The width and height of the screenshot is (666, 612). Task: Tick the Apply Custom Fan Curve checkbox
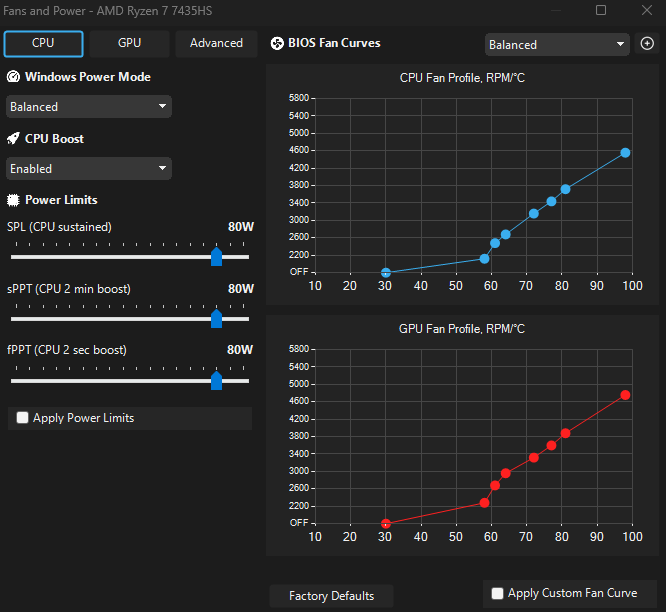[497, 593]
